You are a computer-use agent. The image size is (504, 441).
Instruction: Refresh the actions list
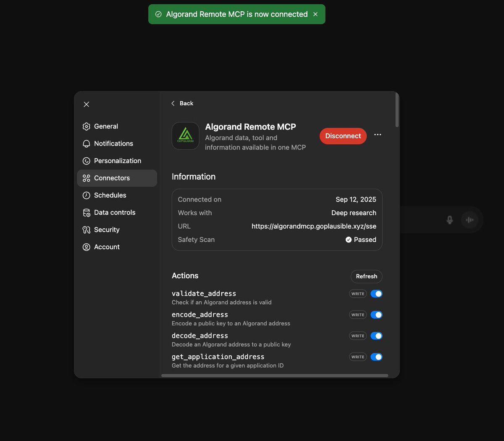click(366, 277)
